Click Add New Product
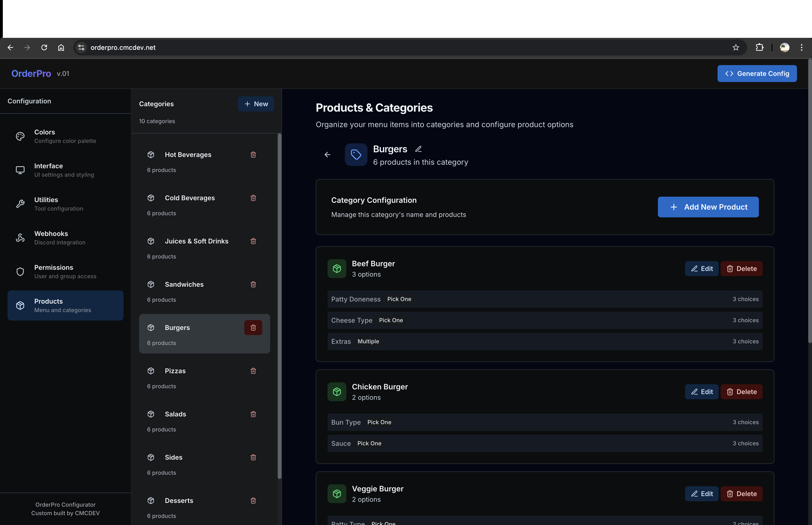 click(708, 207)
